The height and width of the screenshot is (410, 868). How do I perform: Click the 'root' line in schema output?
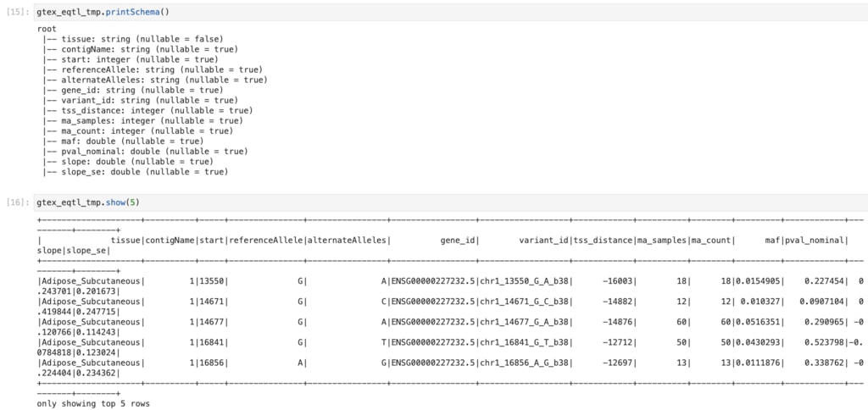coord(47,29)
